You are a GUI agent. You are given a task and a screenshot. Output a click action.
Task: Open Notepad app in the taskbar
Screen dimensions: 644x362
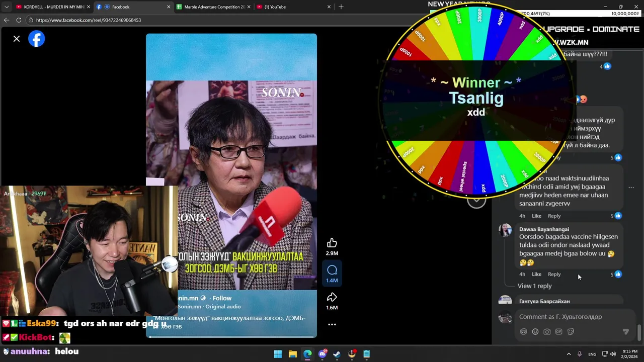click(x=367, y=354)
